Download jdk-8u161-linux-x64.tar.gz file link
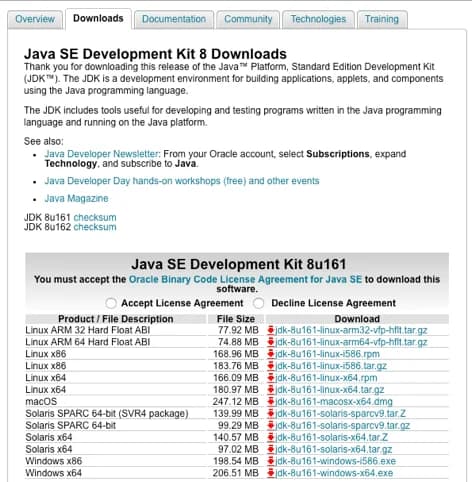Screen dimensions: 472x482 click(x=330, y=390)
